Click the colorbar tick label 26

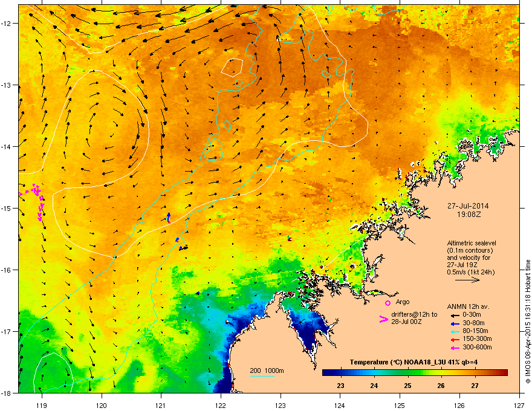[x=441, y=386]
